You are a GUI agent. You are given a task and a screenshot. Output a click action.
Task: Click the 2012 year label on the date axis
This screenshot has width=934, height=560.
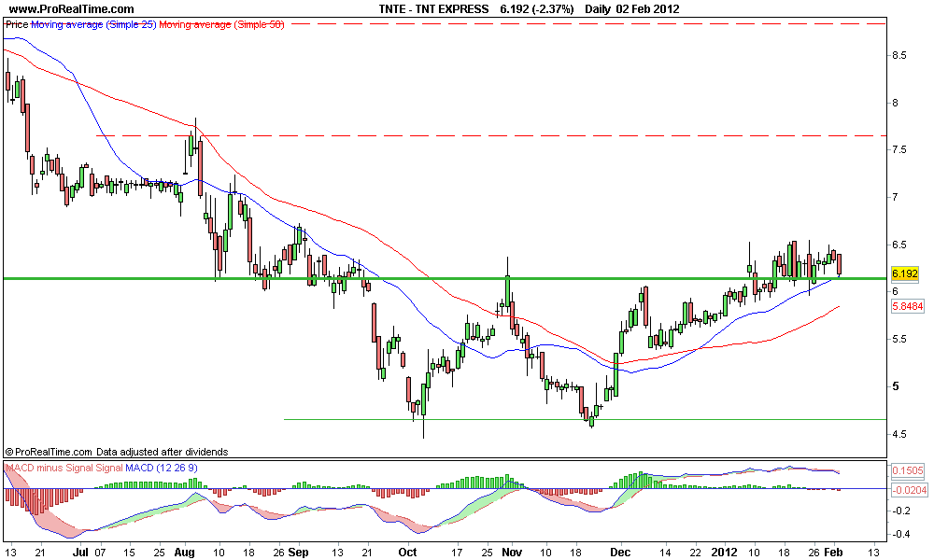tap(725, 552)
